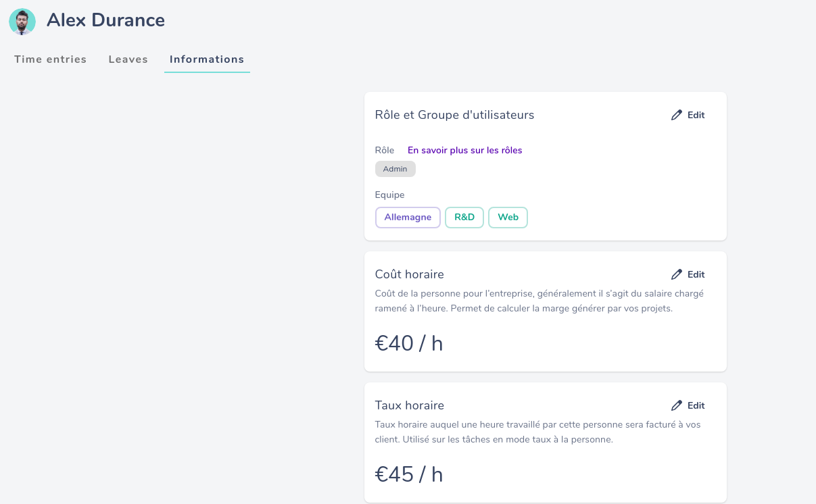Click the Taux horaire section title
Screen dimensions: 816x504
point(410,405)
